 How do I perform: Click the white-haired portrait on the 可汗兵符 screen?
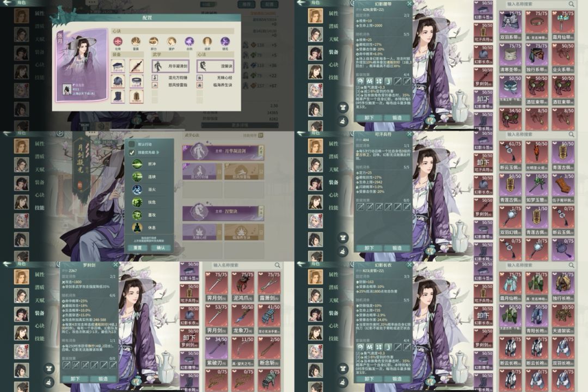[315, 221]
